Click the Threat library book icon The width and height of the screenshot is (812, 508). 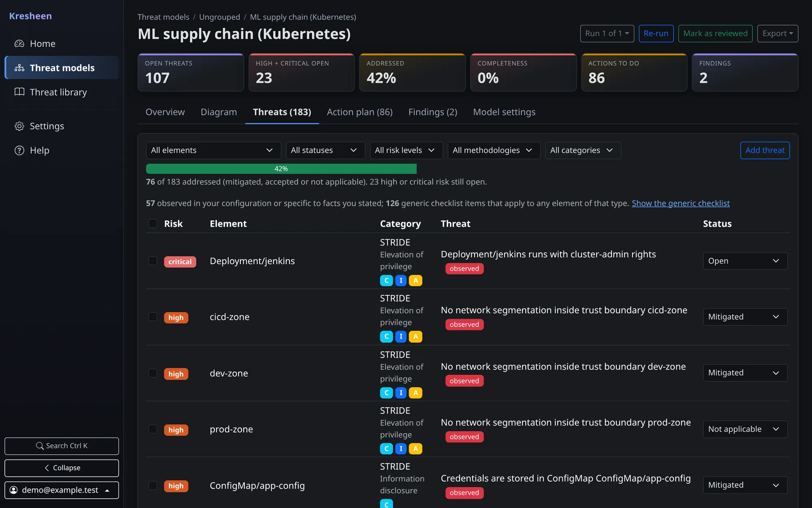(19, 92)
